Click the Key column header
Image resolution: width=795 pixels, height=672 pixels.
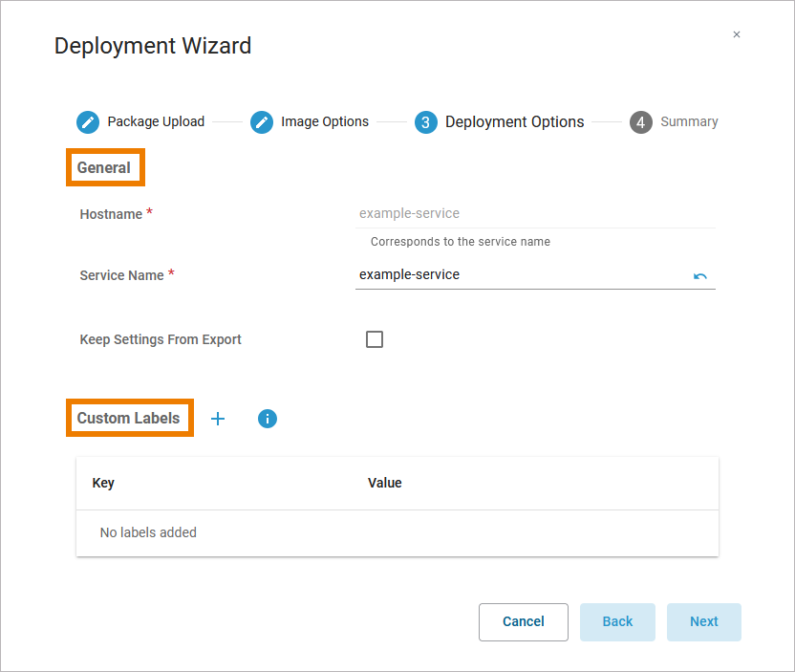103,483
